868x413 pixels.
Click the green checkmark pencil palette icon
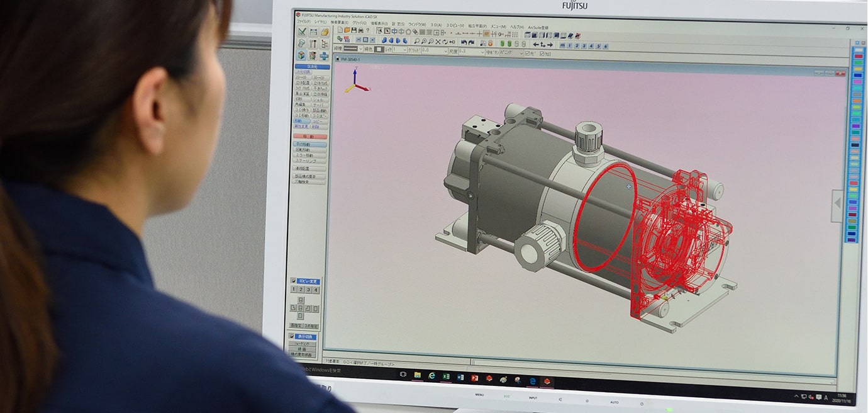[x=302, y=31]
